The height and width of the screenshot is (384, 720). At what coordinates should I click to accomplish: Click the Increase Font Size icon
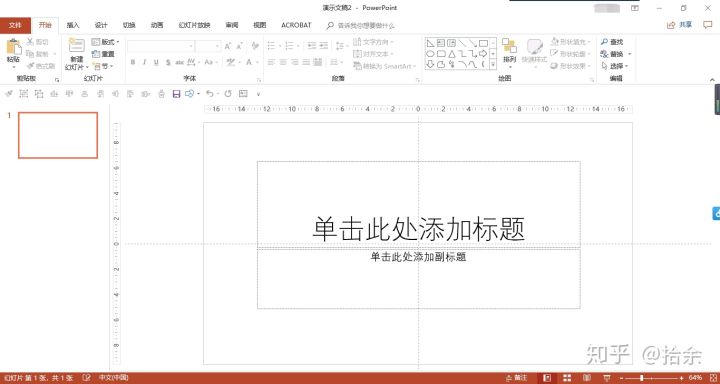click(x=228, y=46)
